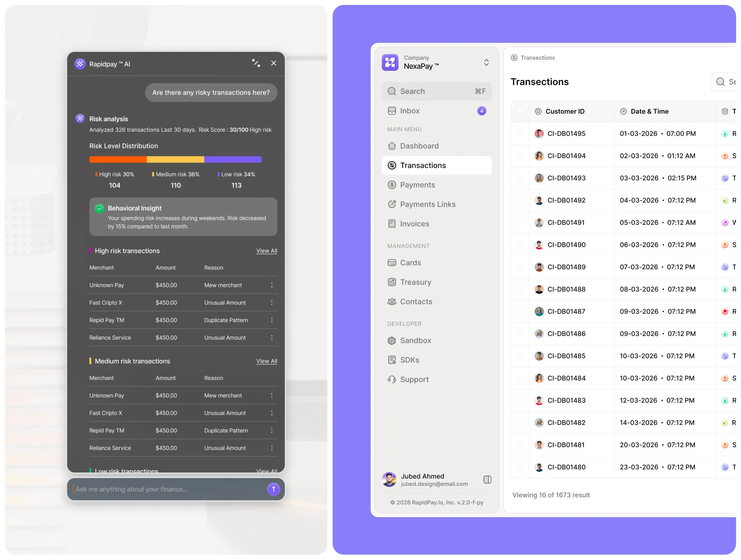
Task: Click the purple Low risk bar segment
Action: 233,159
